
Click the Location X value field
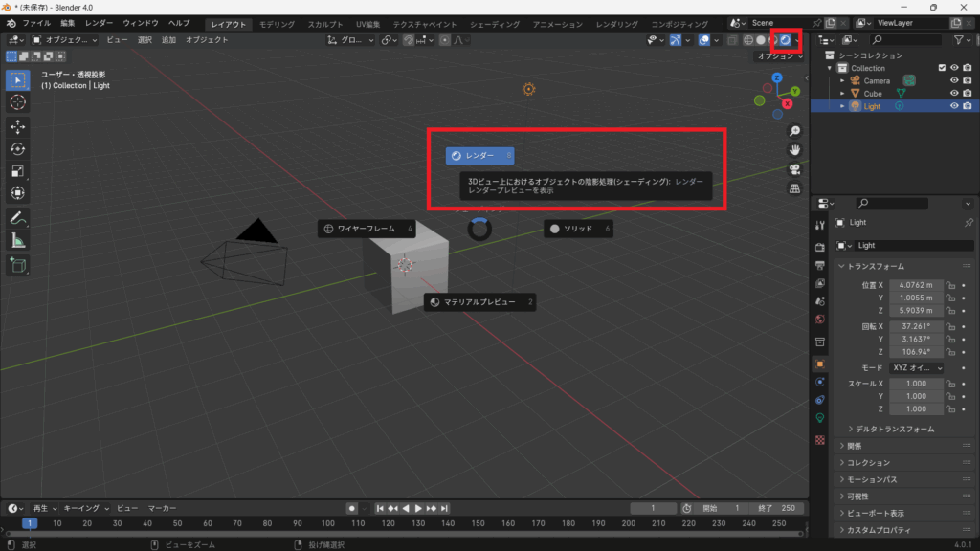(x=916, y=285)
